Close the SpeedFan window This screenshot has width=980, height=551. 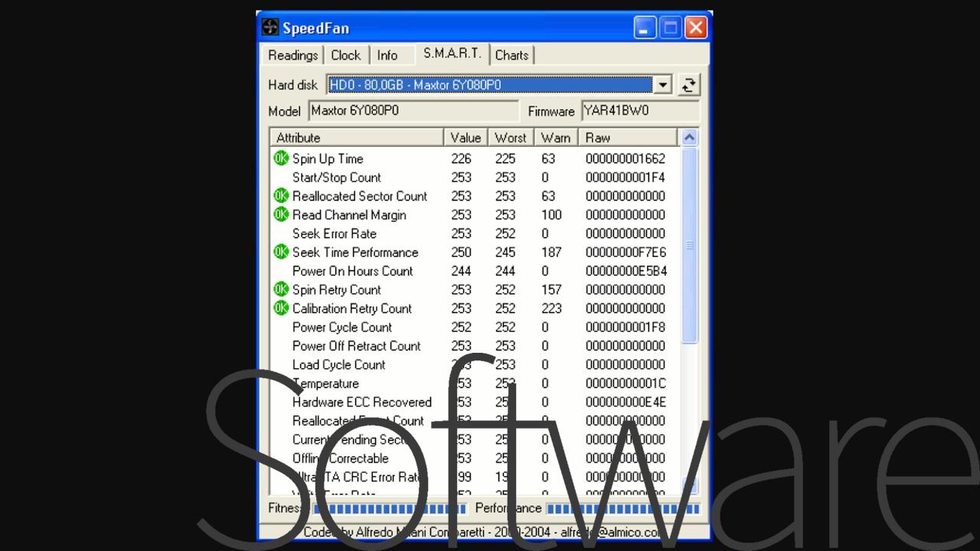(696, 28)
